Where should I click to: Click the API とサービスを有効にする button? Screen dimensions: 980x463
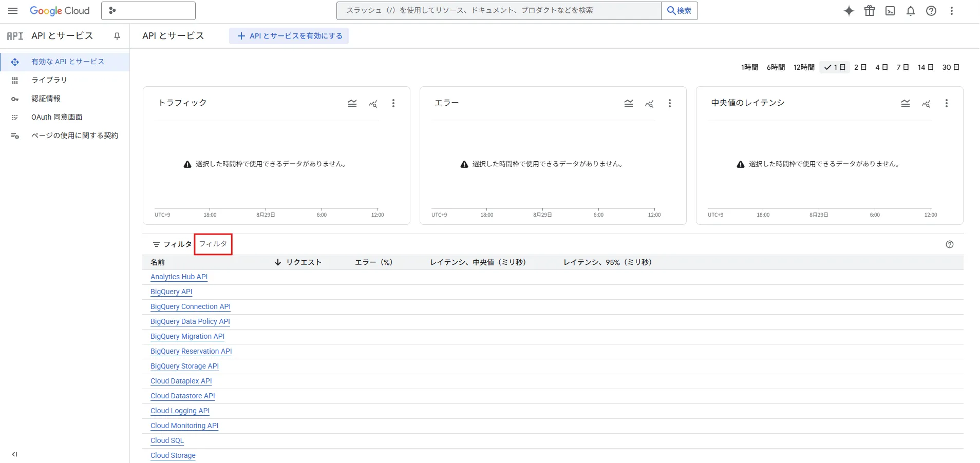289,36
